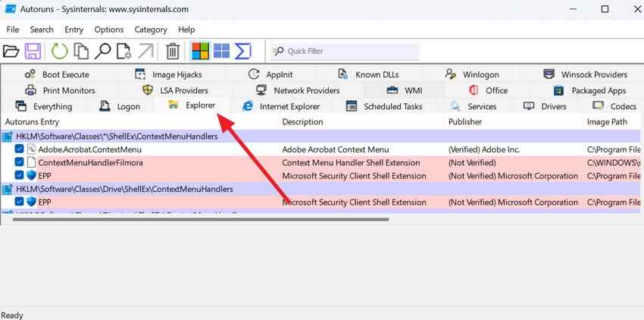Switch to the Logon tab

click(120, 106)
